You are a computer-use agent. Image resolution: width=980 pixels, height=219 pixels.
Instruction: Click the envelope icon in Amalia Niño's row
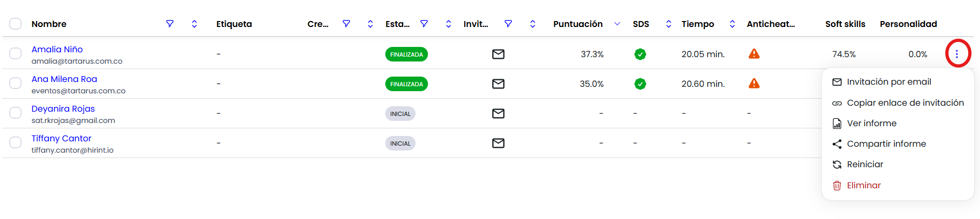pos(498,54)
